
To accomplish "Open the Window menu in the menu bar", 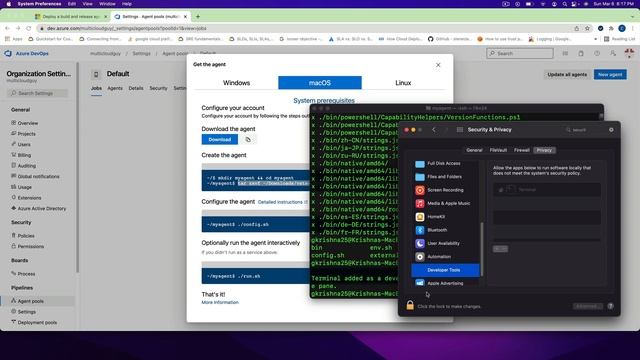I will [x=107, y=4].
